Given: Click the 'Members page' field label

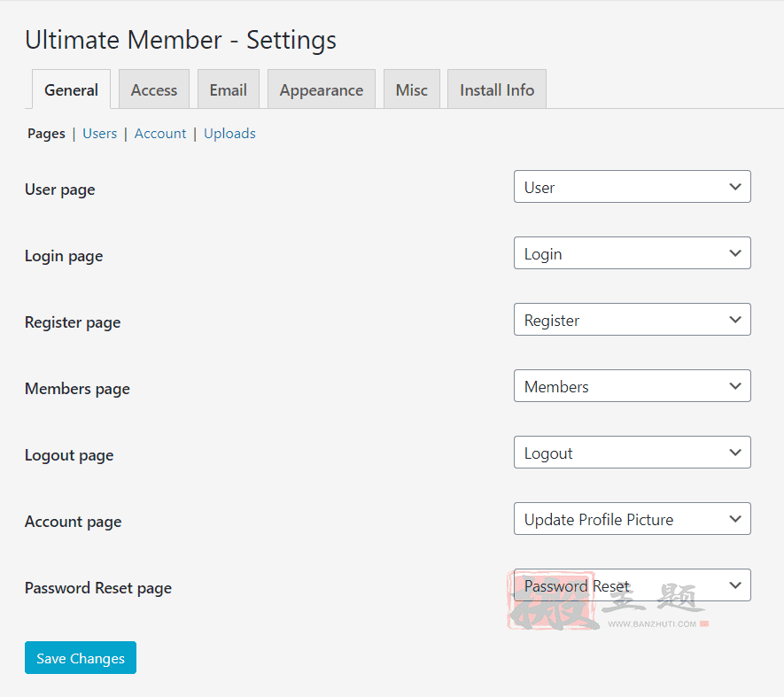Looking at the screenshot, I should [77, 389].
